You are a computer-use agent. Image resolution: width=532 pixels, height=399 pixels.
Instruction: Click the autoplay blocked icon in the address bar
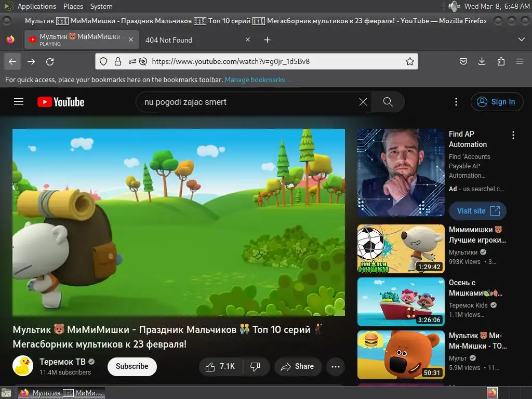click(x=143, y=61)
